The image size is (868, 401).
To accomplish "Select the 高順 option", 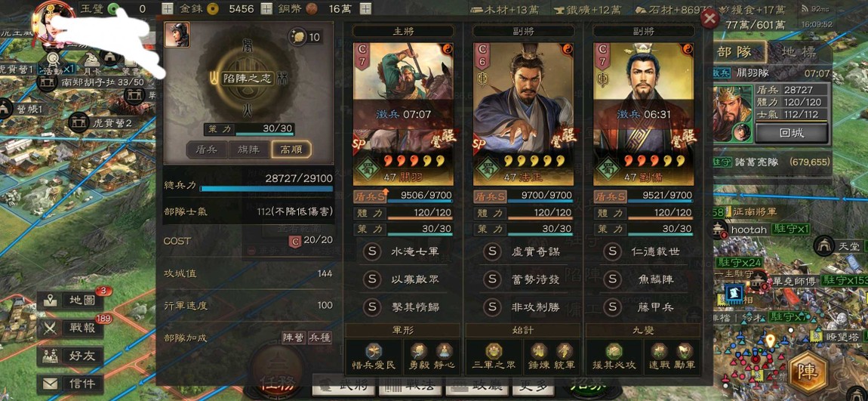I will 291,149.
